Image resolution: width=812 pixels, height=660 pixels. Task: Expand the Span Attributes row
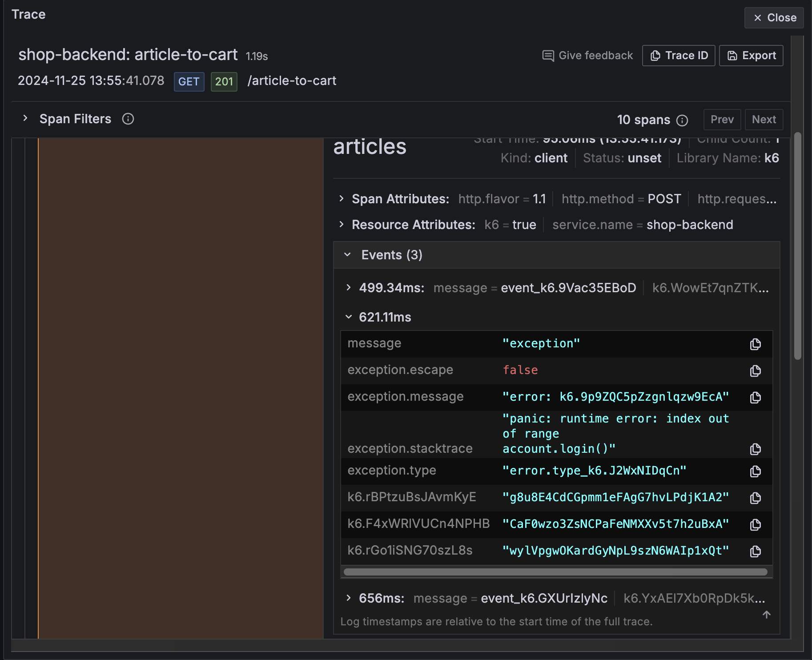tap(342, 199)
